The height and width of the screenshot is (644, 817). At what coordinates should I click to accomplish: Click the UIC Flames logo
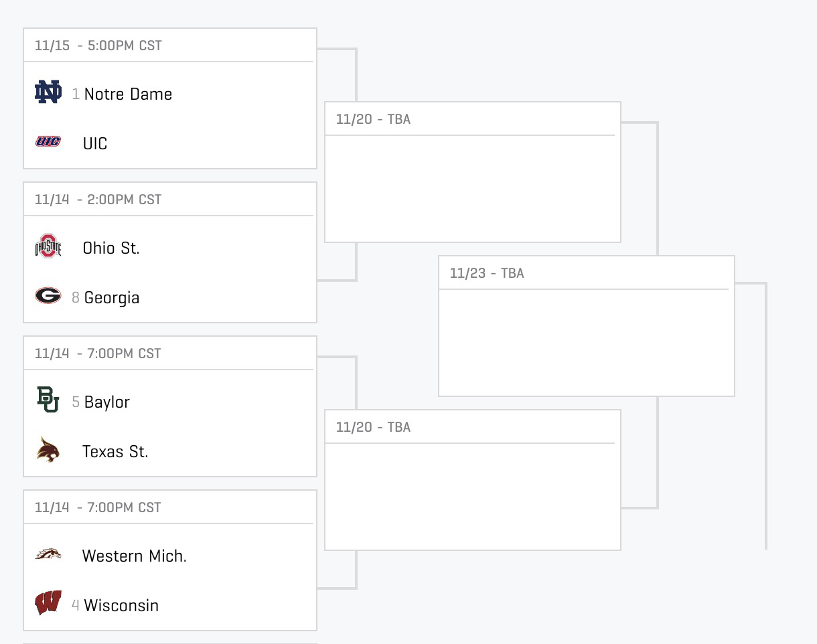click(x=48, y=142)
